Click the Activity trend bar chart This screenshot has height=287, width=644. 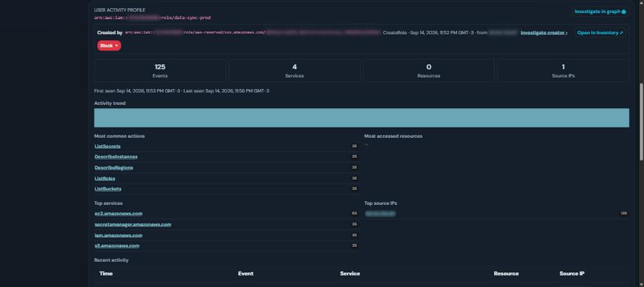coord(361,118)
